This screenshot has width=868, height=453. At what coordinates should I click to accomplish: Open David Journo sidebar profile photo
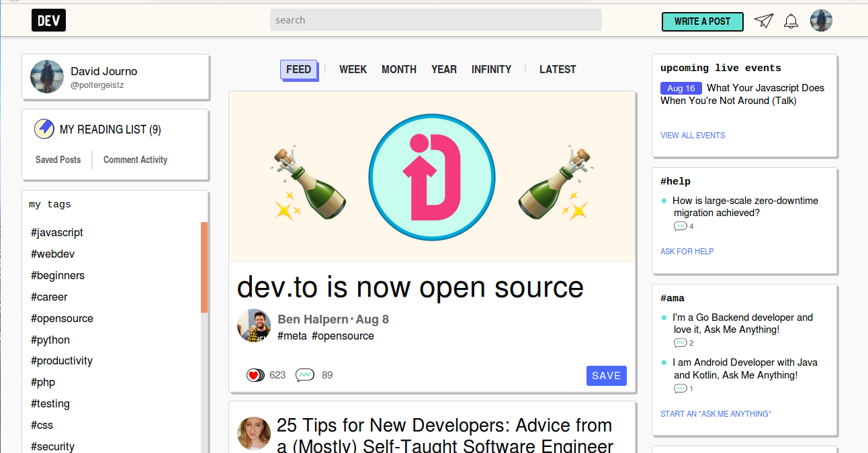(x=47, y=77)
